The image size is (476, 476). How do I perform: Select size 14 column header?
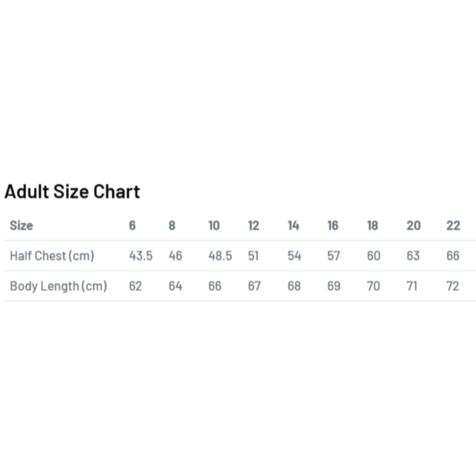(x=293, y=226)
